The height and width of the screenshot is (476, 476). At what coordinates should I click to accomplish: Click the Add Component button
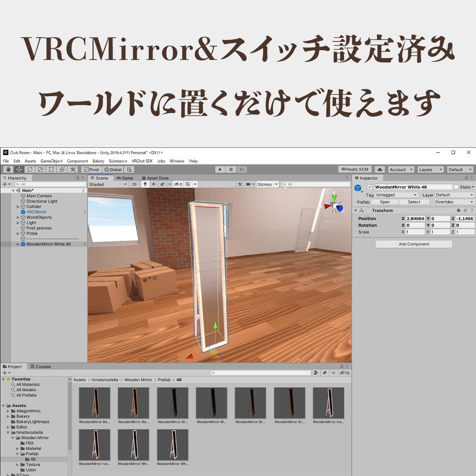click(x=413, y=244)
